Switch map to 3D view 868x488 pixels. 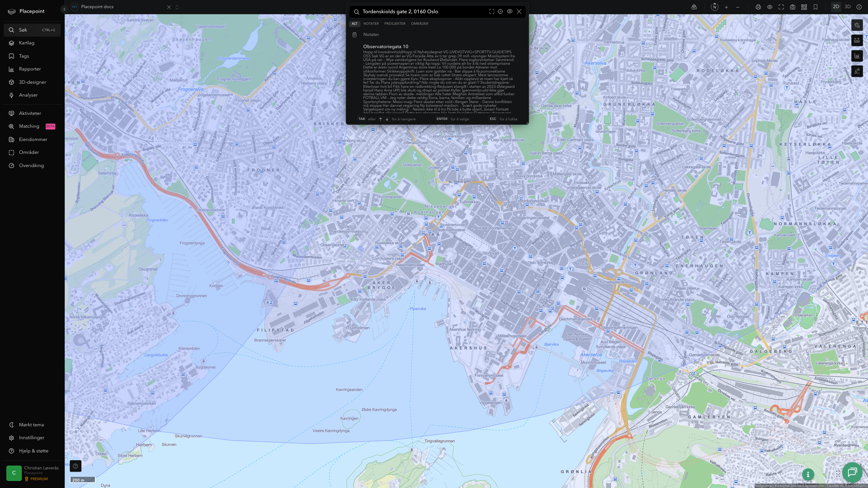pos(848,7)
